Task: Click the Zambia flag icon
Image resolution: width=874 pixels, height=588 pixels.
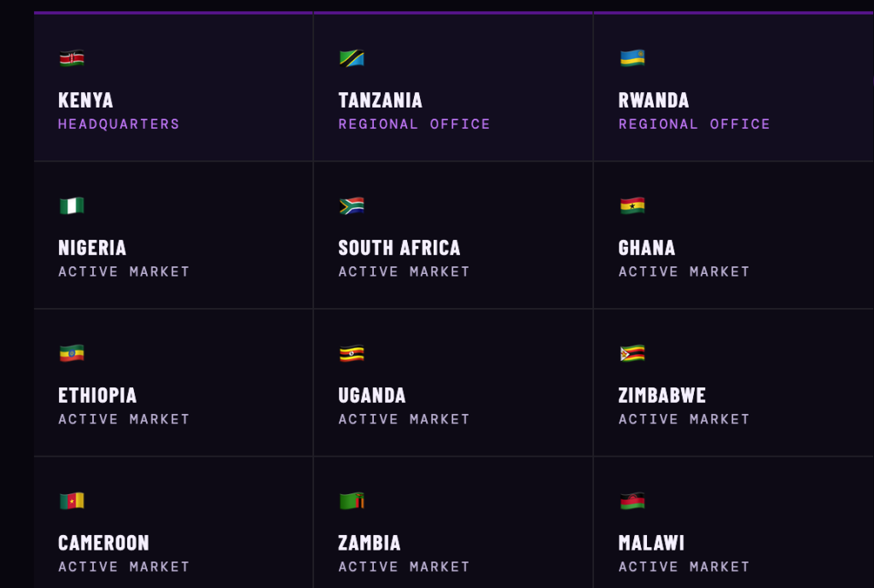Action: pyautogui.click(x=352, y=501)
